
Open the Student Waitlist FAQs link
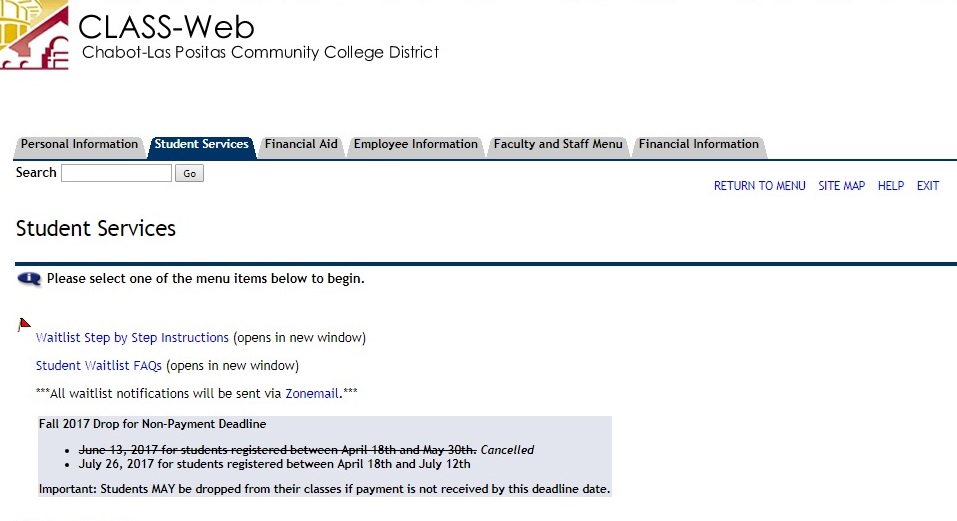click(x=99, y=365)
